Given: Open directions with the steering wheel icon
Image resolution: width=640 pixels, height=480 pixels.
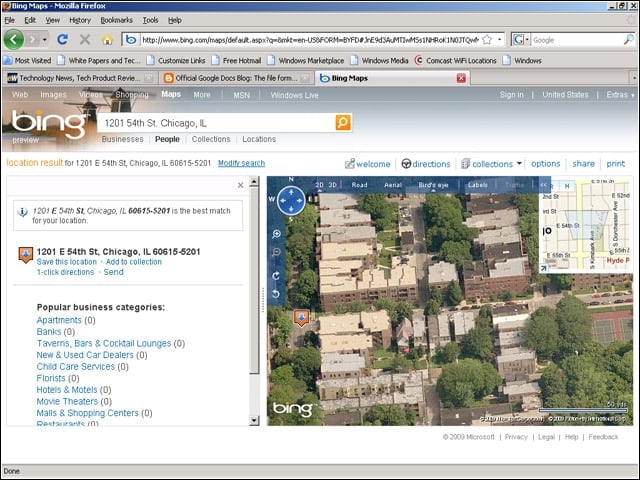Looking at the screenshot, I should [406, 164].
